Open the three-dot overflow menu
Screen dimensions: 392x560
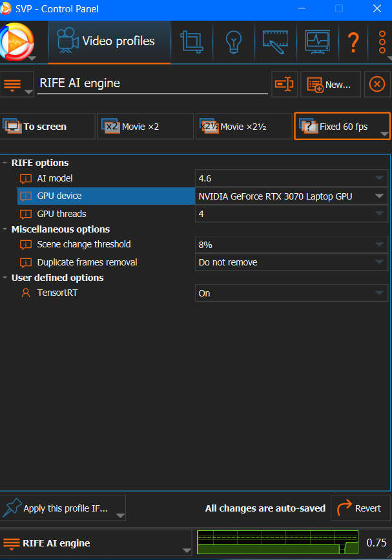click(x=382, y=42)
